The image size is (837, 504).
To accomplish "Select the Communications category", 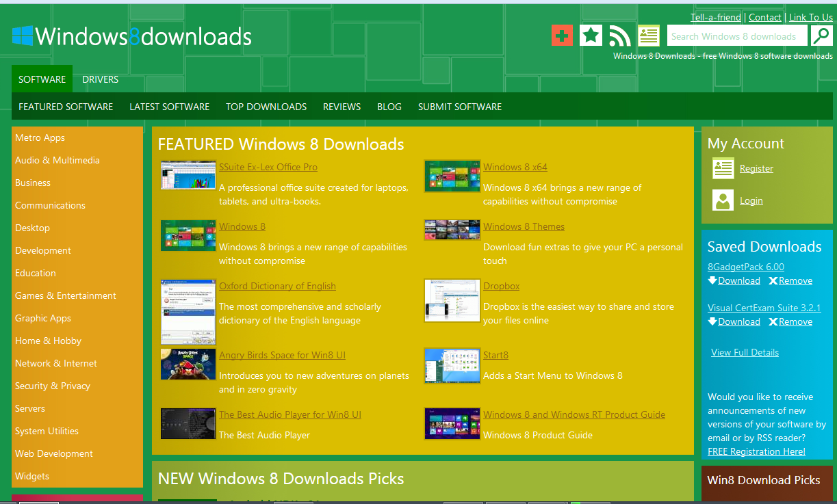I will 50,205.
